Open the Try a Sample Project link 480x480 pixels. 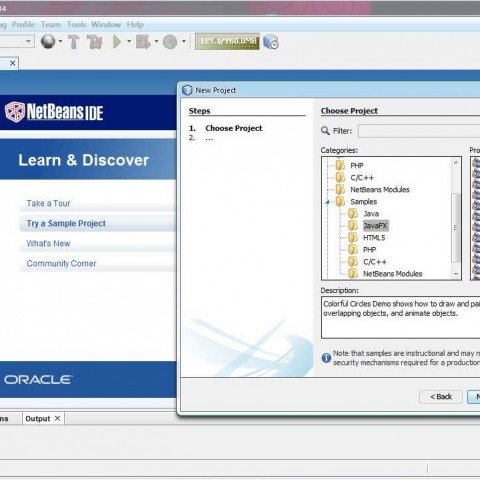tap(66, 223)
